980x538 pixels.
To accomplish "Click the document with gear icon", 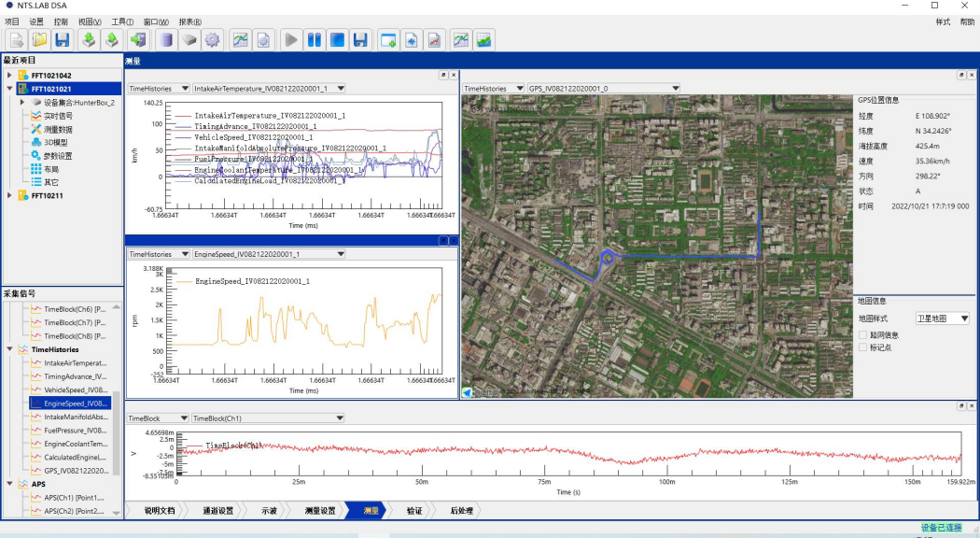I will [x=263, y=40].
